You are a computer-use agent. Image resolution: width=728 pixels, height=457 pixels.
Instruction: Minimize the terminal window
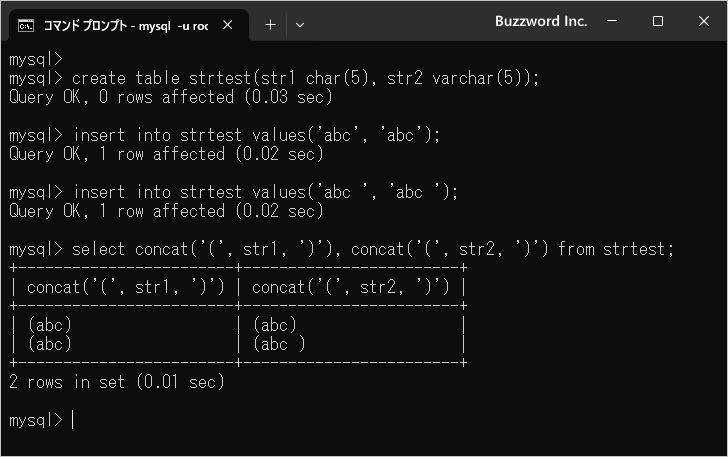[612, 21]
